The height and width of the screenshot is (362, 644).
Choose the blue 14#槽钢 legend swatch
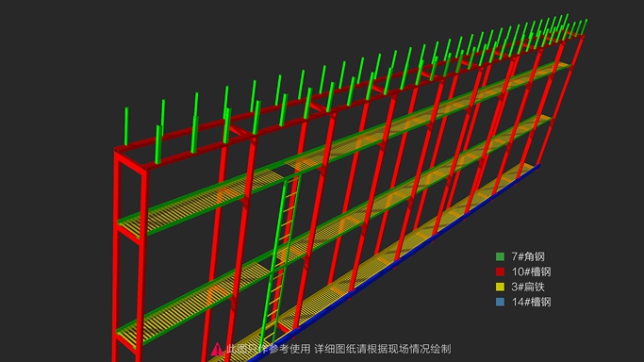(x=500, y=302)
